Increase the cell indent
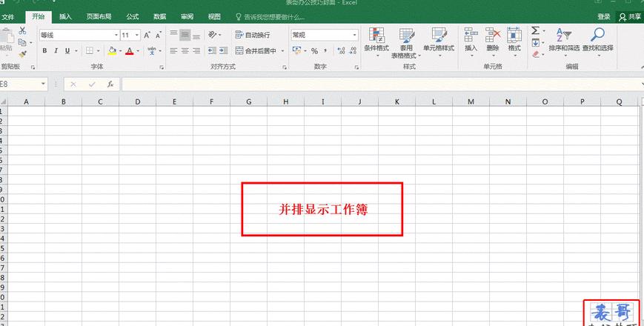Screen dimensions: 644x326 click(x=223, y=51)
